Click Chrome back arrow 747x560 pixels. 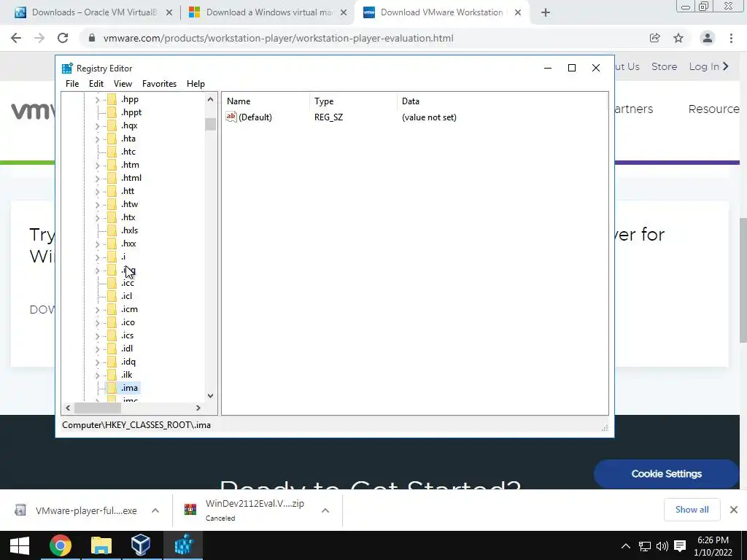[16, 38]
